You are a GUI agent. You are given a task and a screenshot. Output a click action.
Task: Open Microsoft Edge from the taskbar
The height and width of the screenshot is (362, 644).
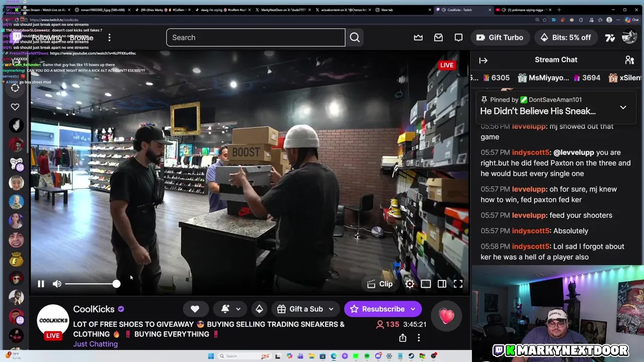pos(334,356)
